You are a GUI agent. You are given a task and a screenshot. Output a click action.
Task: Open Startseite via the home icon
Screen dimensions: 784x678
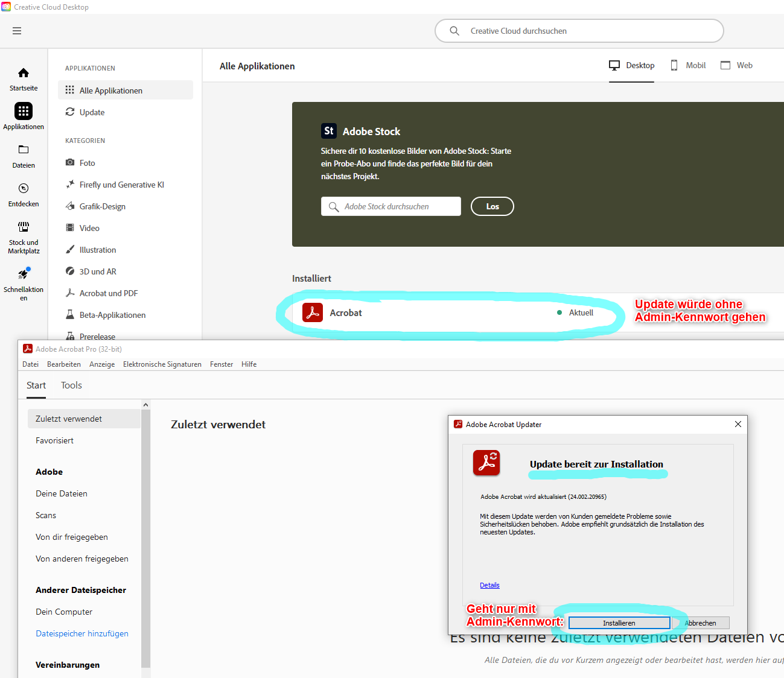[23, 75]
